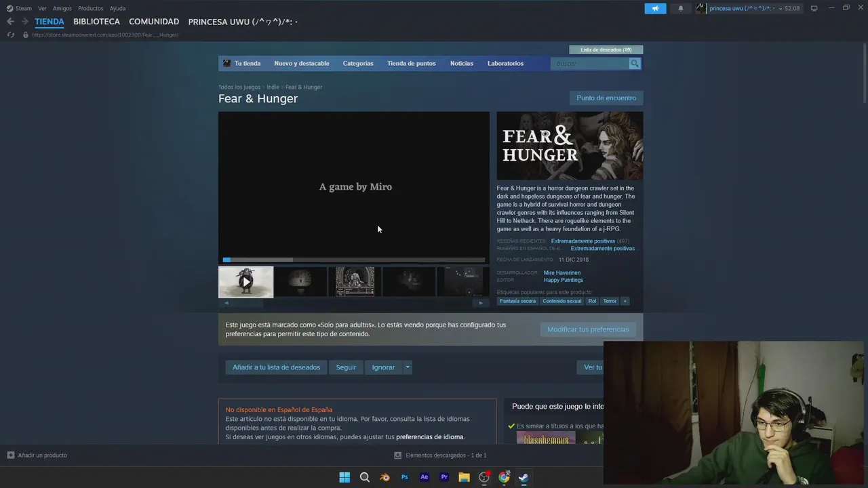The height and width of the screenshot is (488, 868).
Task: Click the plus icon next to Añadir un producto
Action: pyautogui.click(x=10, y=455)
